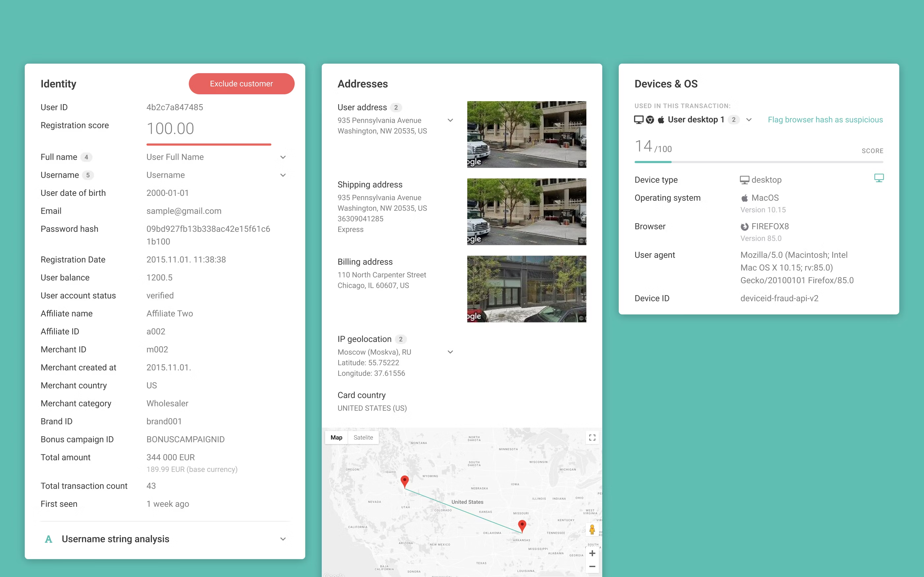
Task: Expand the Full name dropdown
Action: click(x=283, y=157)
